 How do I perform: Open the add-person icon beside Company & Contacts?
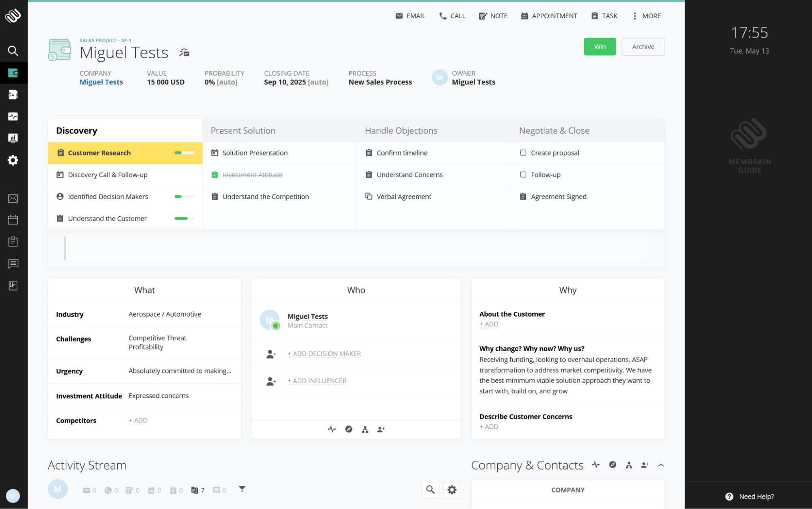tap(645, 465)
